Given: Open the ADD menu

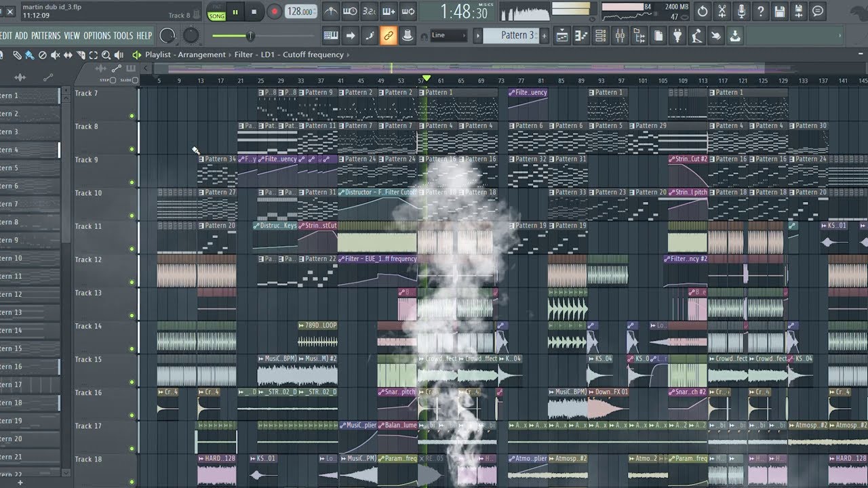Looking at the screenshot, I should click(22, 35).
